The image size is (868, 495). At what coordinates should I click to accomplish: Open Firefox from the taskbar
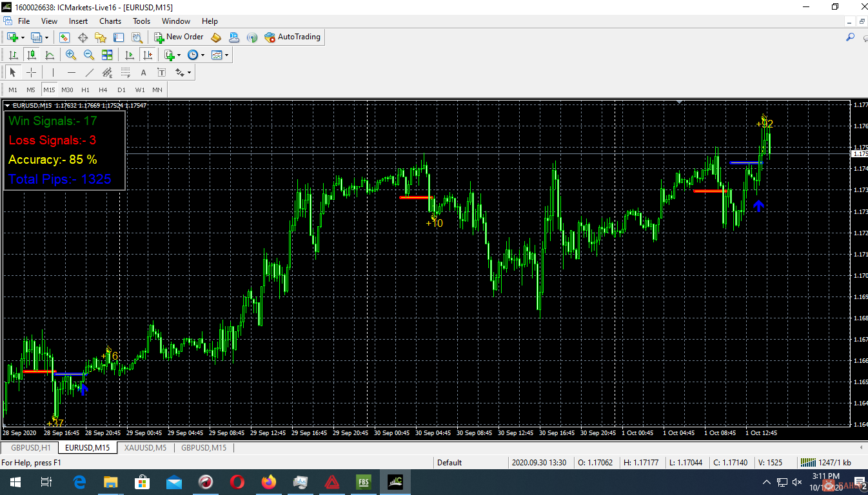tap(268, 481)
